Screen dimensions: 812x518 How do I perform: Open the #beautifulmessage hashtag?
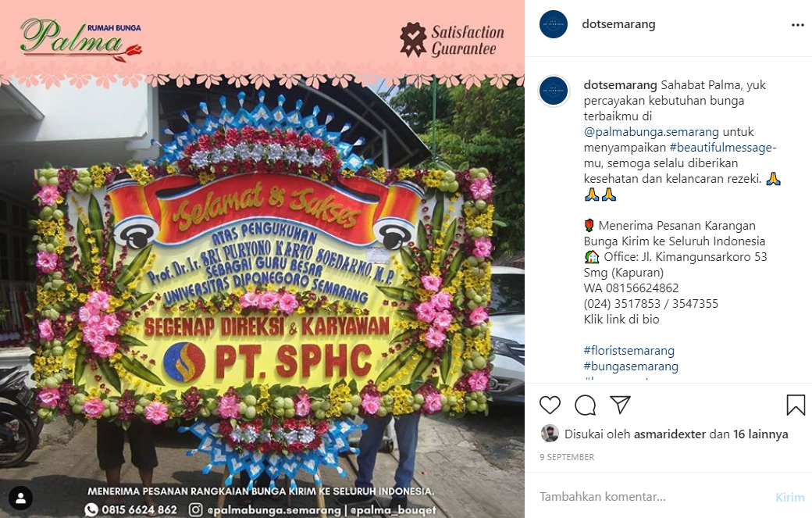point(723,148)
